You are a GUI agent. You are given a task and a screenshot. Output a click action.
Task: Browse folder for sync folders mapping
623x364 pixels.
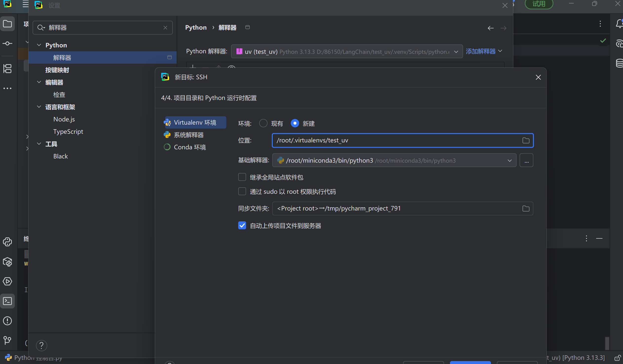click(526, 209)
